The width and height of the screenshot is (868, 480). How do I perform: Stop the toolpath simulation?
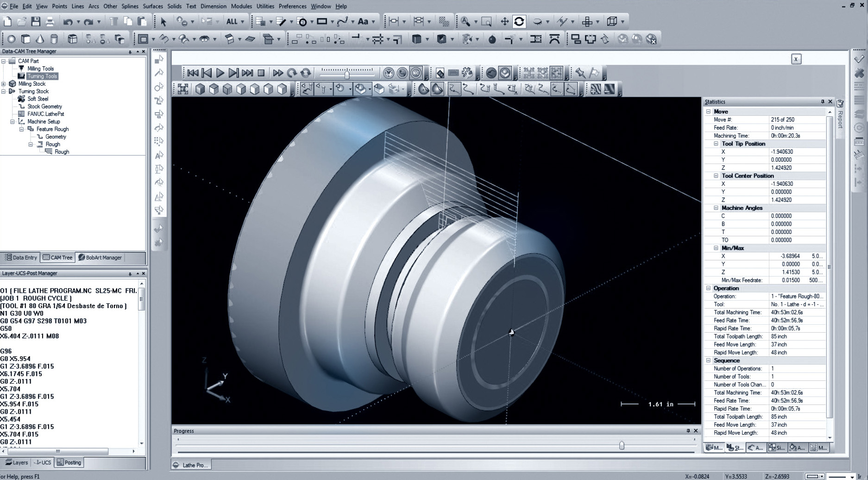261,73
